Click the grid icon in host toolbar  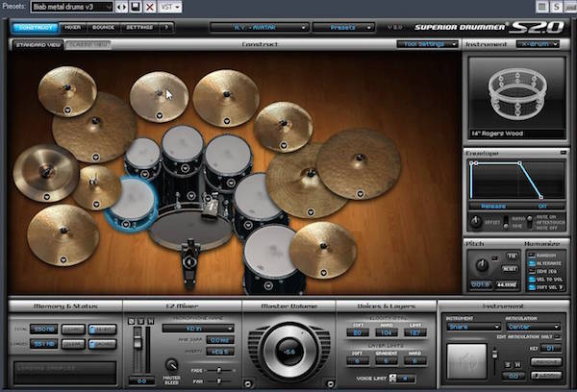542,7
